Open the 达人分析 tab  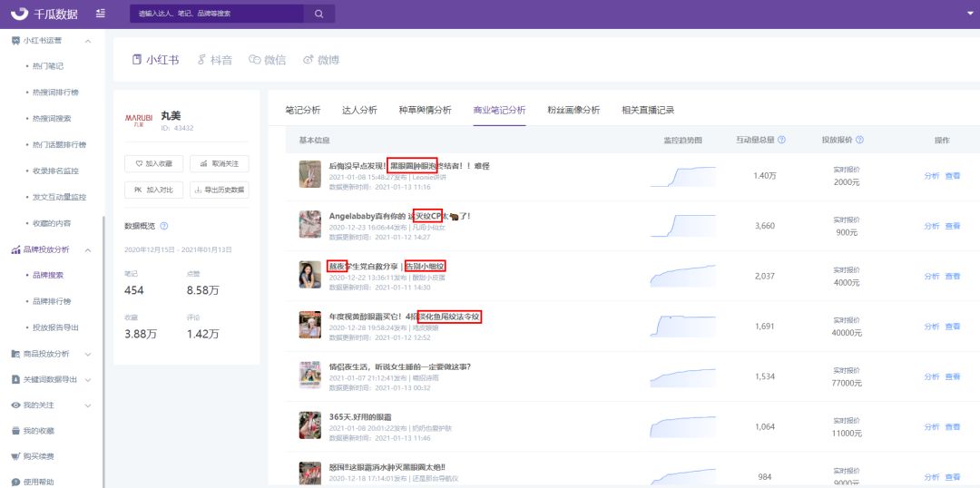coord(359,110)
